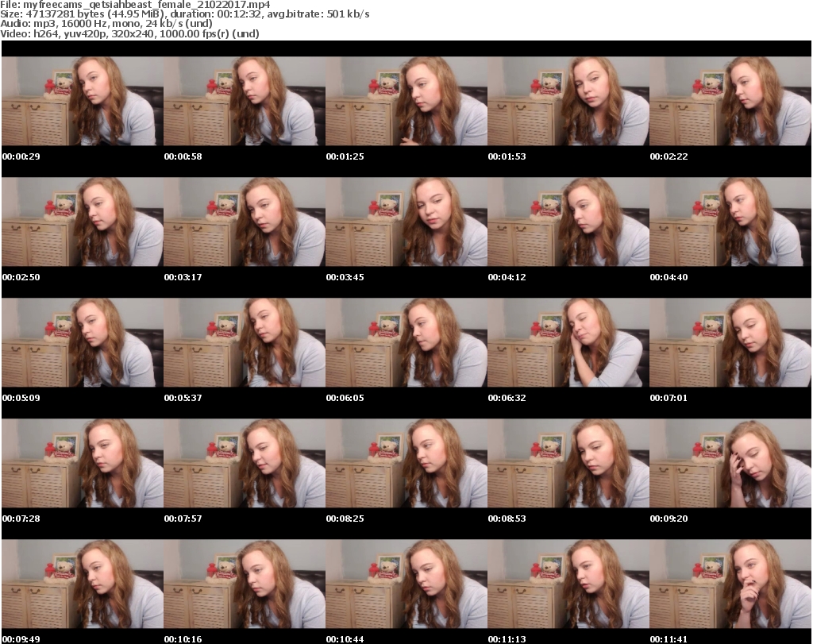Click the Size and duration info line
813x644 pixels.
[x=184, y=14]
